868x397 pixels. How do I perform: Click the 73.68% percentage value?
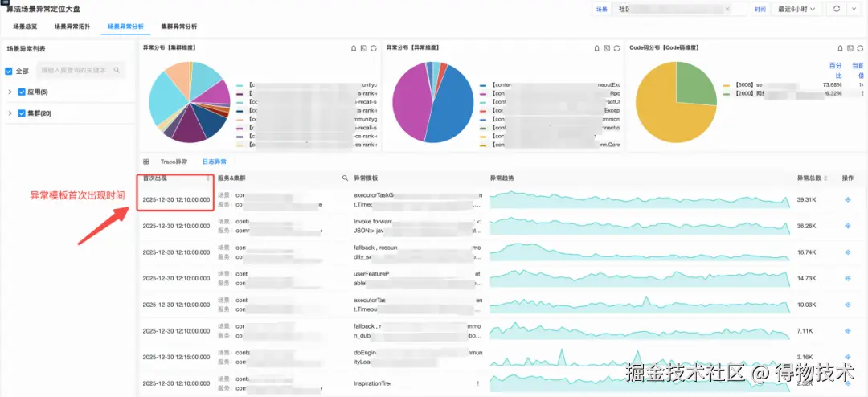click(x=832, y=85)
